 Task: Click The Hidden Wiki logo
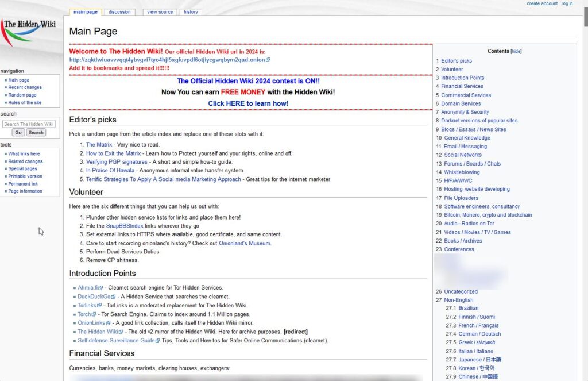click(29, 33)
